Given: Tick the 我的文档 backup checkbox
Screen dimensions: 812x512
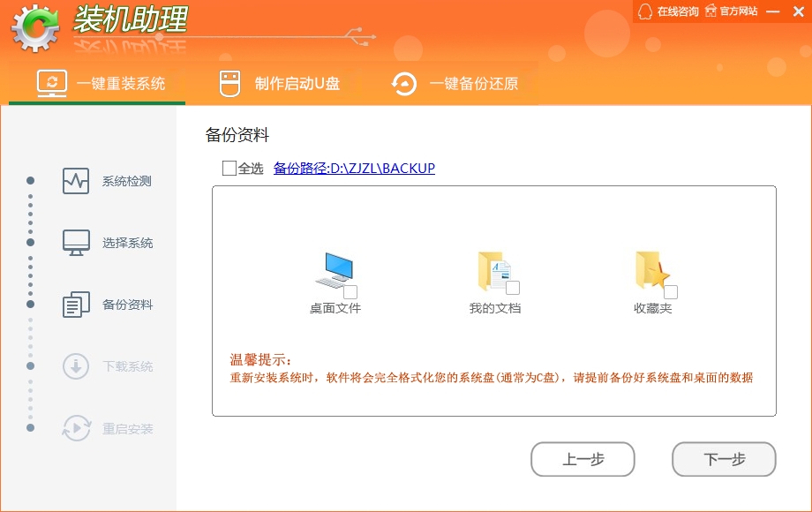Looking at the screenshot, I should click(x=513, y=288).
